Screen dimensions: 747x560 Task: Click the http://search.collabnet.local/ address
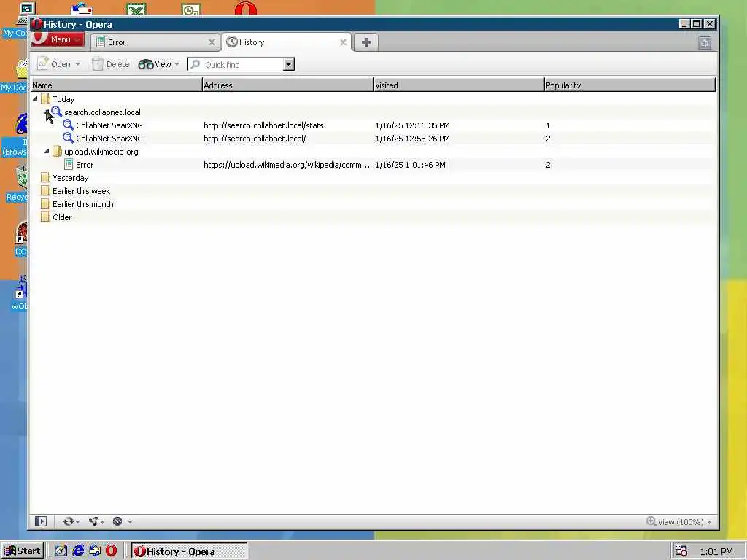(255, 139)
